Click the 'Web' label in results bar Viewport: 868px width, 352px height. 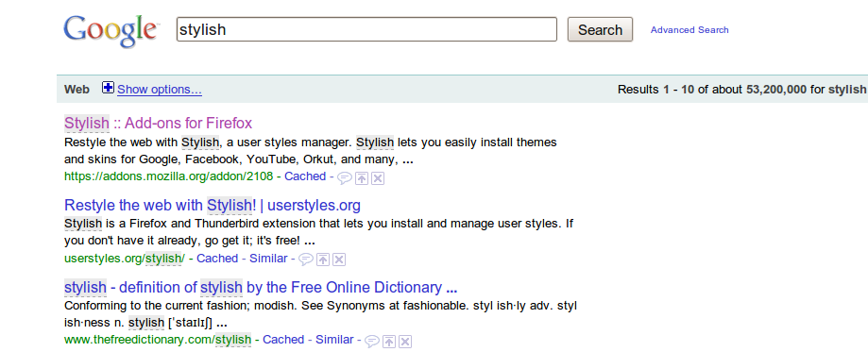(x=77, y=90)
